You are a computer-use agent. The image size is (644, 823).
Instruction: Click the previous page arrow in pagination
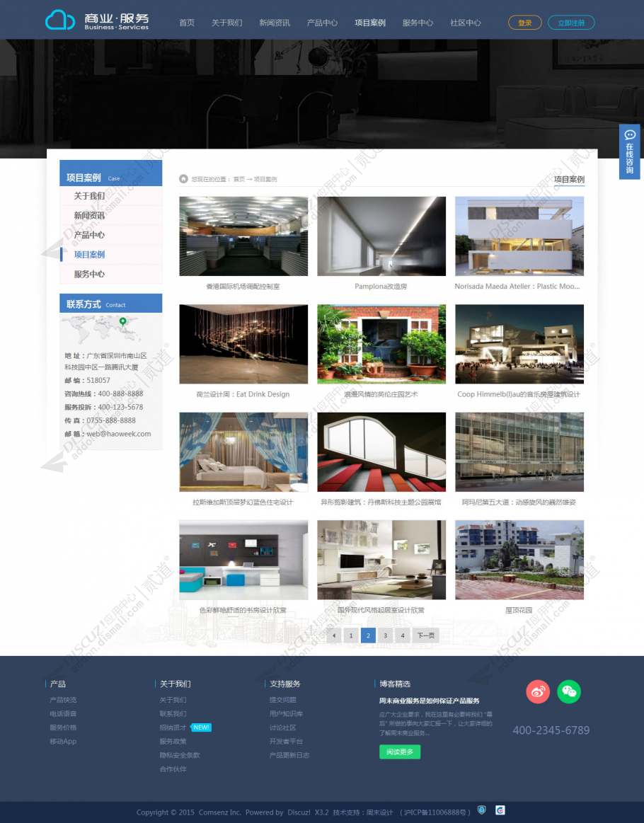[334, 635]
